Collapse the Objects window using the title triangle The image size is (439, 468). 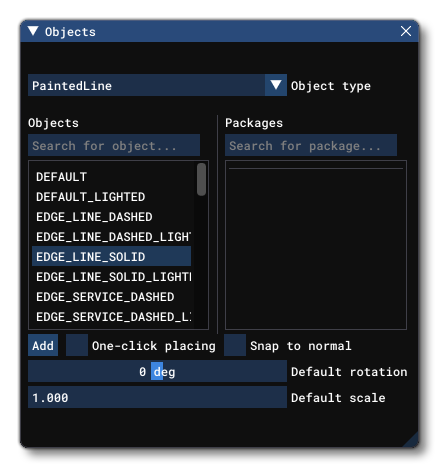click(33, 31)
